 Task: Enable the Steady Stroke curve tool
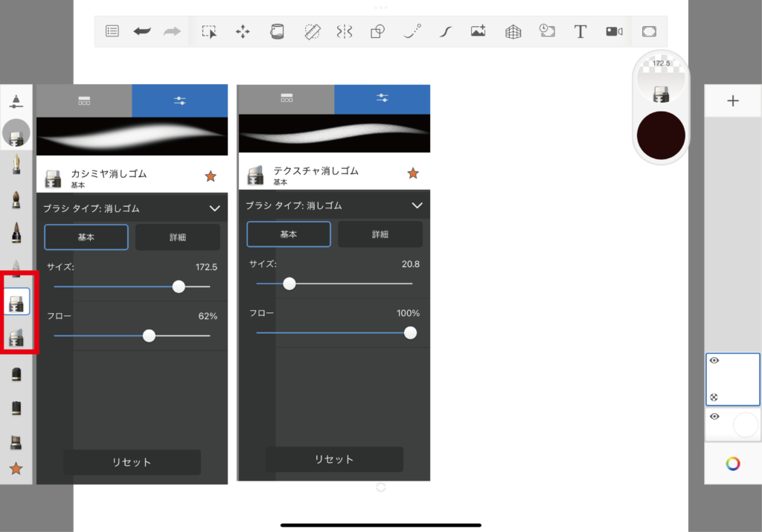click(445, 31)
